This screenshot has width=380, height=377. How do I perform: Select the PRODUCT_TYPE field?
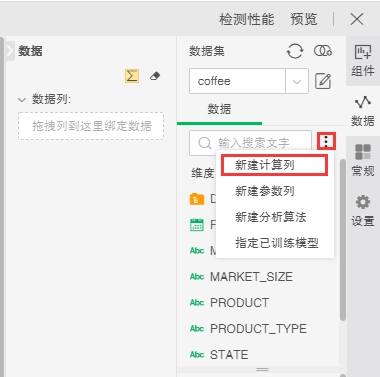[x=258, y=329]
